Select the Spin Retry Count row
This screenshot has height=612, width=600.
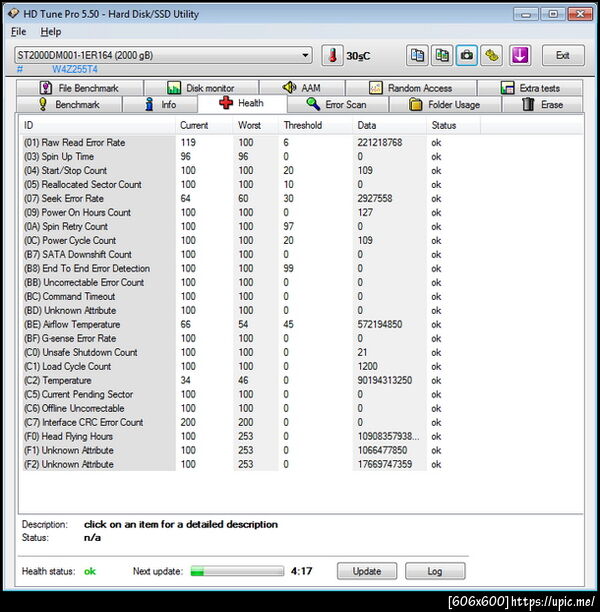click(x=252, y=226)
